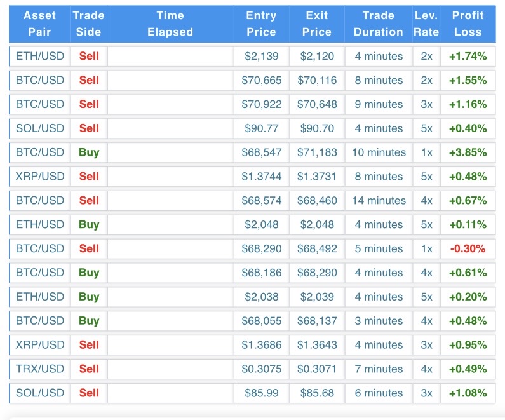505x420 pixels.
Task: Click the Exit Price header cell
Action: pos(317,24)
